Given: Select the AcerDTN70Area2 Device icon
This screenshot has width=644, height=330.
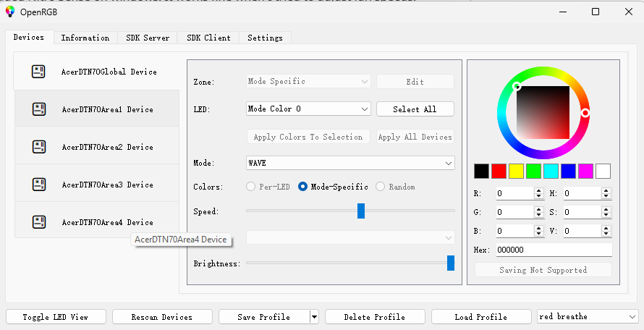Looking at the screenshot, I should [39, 147].
